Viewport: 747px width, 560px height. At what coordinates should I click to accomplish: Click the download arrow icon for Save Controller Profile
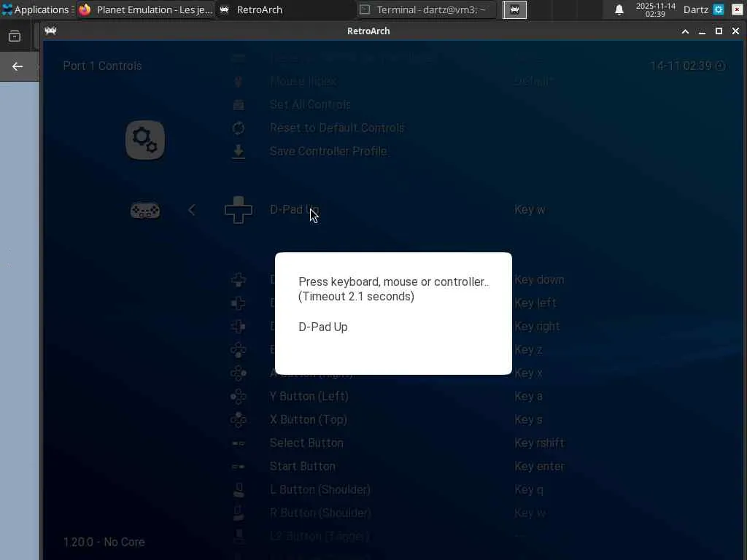click(239, 152)
